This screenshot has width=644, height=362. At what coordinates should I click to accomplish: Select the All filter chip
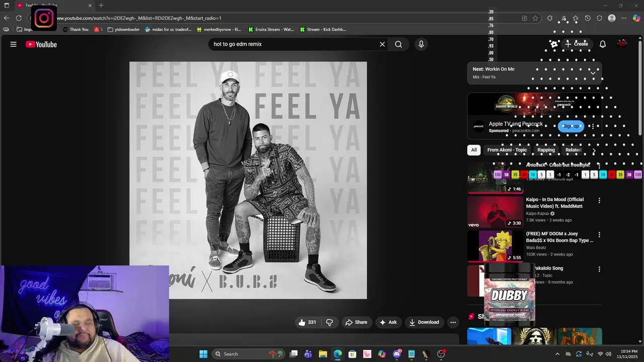pos(474,150)
